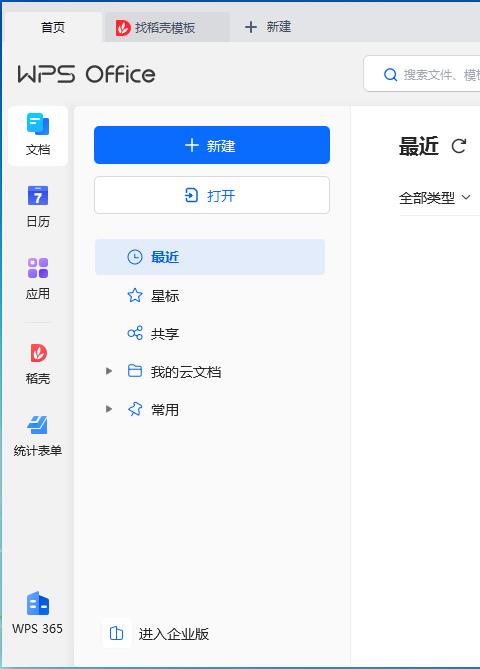Open the 统计表单 icon
Viewport: 480px width, 669px height.
38,425
